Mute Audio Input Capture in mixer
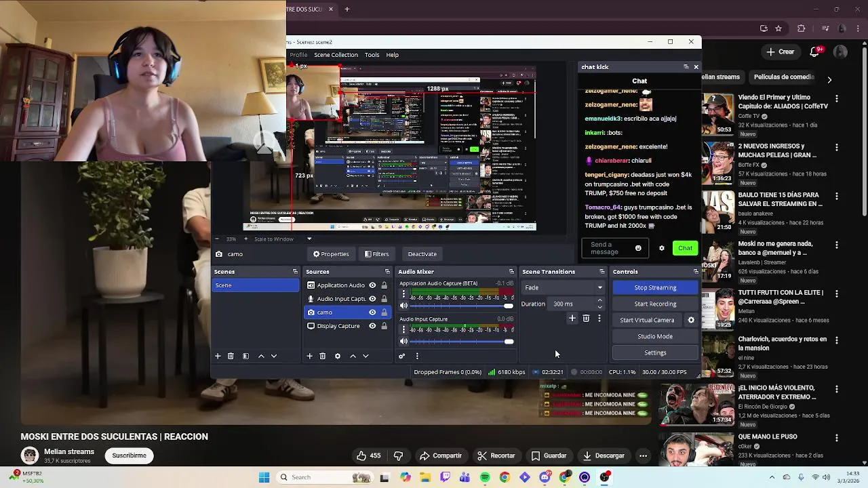The width and height of the screenshot is (868, 488). point(403,342)
